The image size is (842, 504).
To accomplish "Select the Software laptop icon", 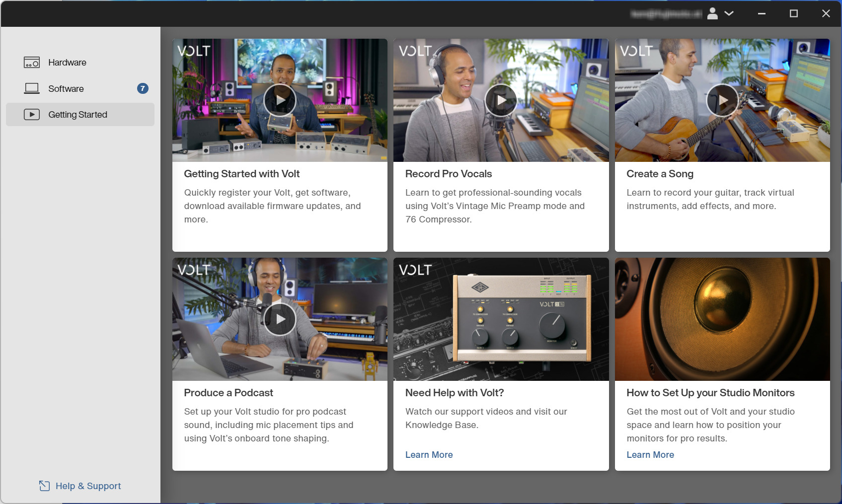I will point(32,88).
